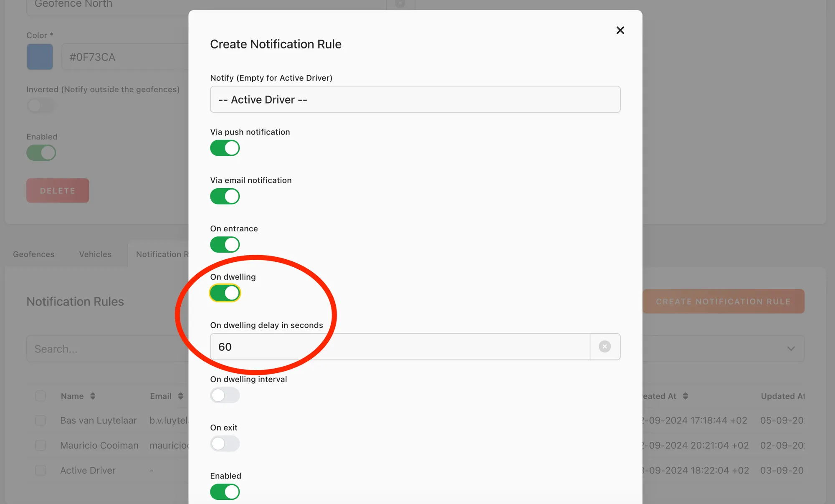This screenshot has width=835, height=504.
Task: Click the Mauricio Cooiman name cell
Action: pos(99,446)
